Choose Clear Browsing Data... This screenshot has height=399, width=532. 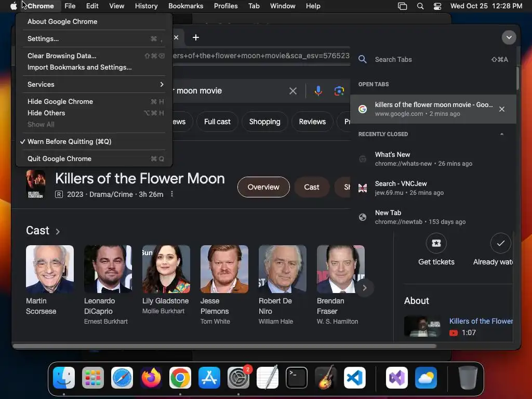coord(94,56)
